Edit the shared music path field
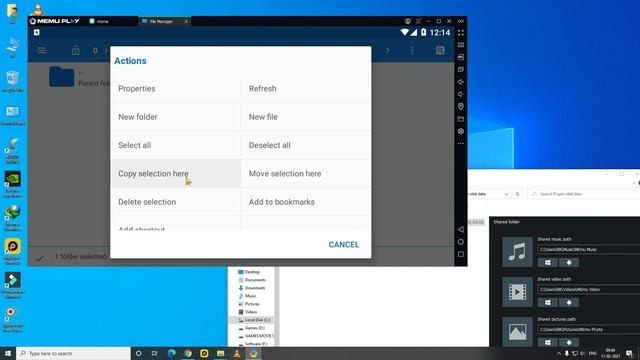This screenshot has height=360, width=640. point(589,249)
